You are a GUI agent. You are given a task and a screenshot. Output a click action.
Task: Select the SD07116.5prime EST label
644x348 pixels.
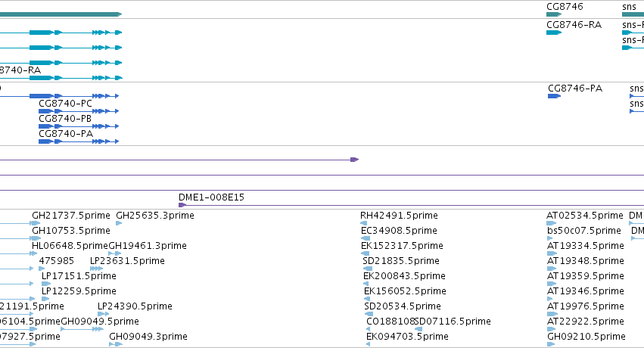point(453,322)
